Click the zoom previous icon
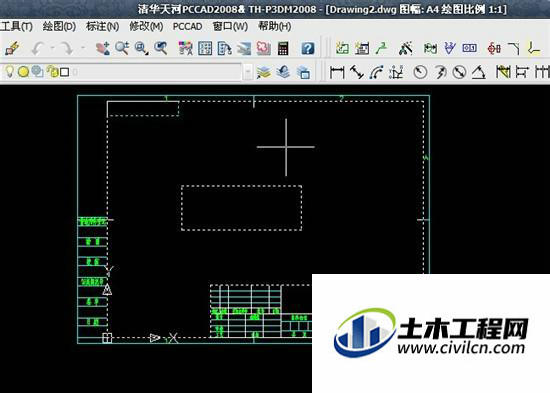Screen dimensions: 550x393 pos(161,48)
